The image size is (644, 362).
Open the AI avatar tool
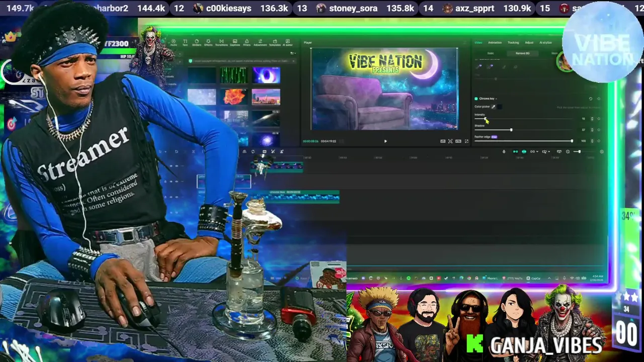(x=288, y=43)
